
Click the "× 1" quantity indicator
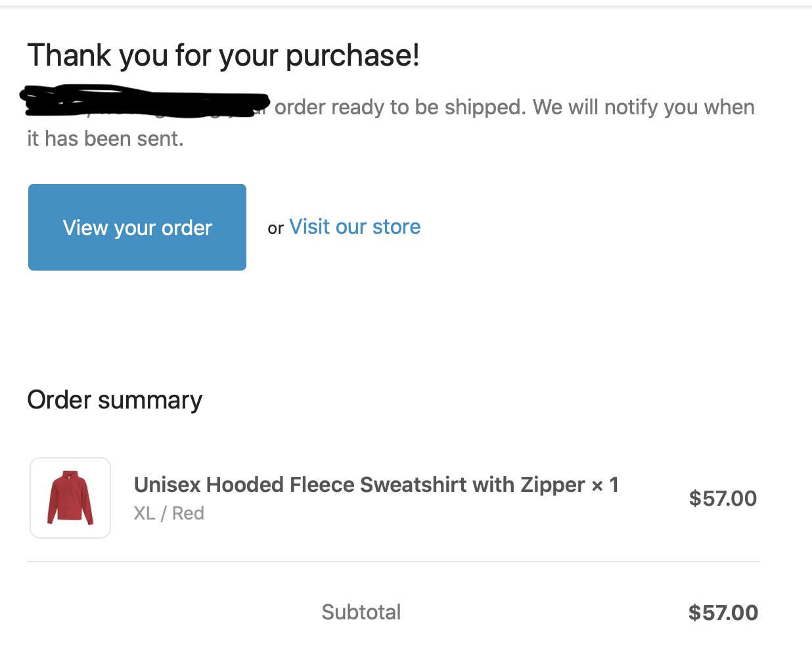coord(605,485)
